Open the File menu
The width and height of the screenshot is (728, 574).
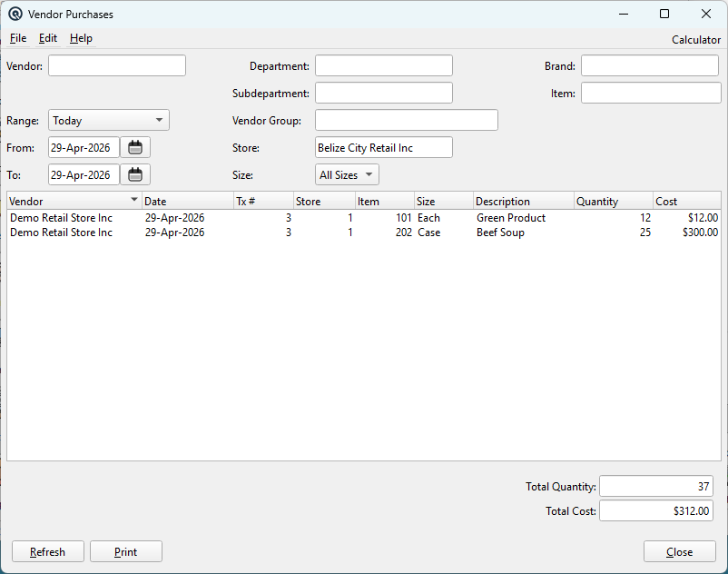tap(18, 38)
